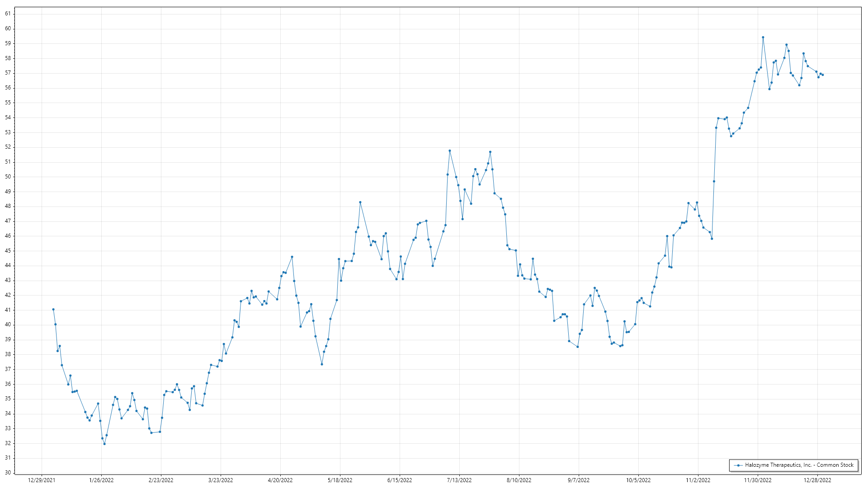Viewport: 868px width, 488px height.
Task: Click the legend line marker icon
Action: point(738,465)
